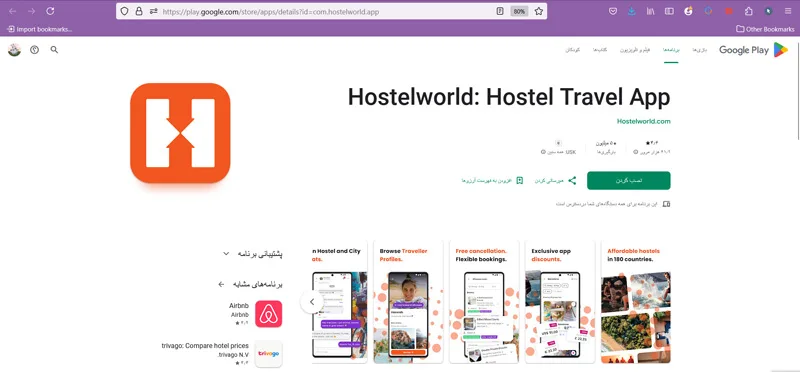
Task: Open the Airbnb similar app icon
Action: coord(268,314)
